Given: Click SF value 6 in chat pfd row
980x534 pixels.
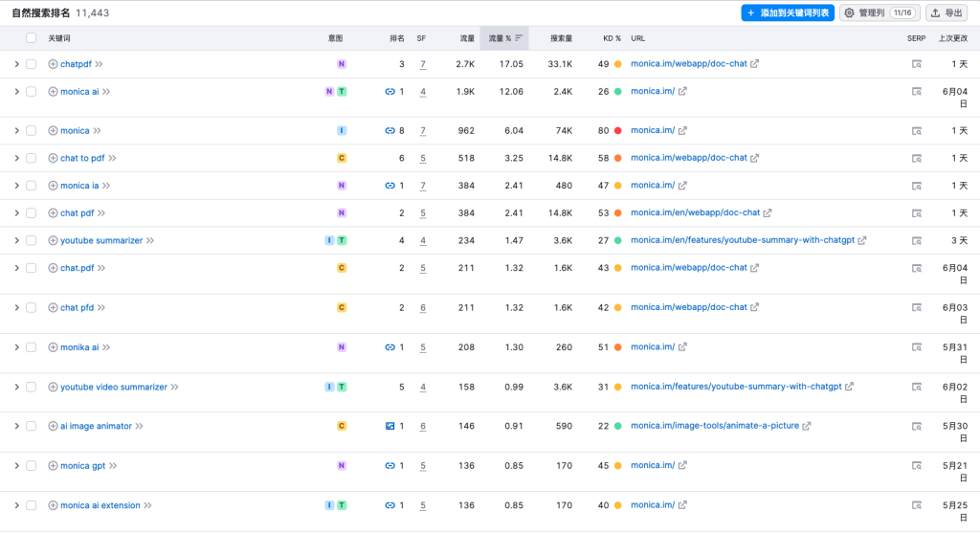Looking at the screenshot, I should pyautogui.click(x=423, y=308).
